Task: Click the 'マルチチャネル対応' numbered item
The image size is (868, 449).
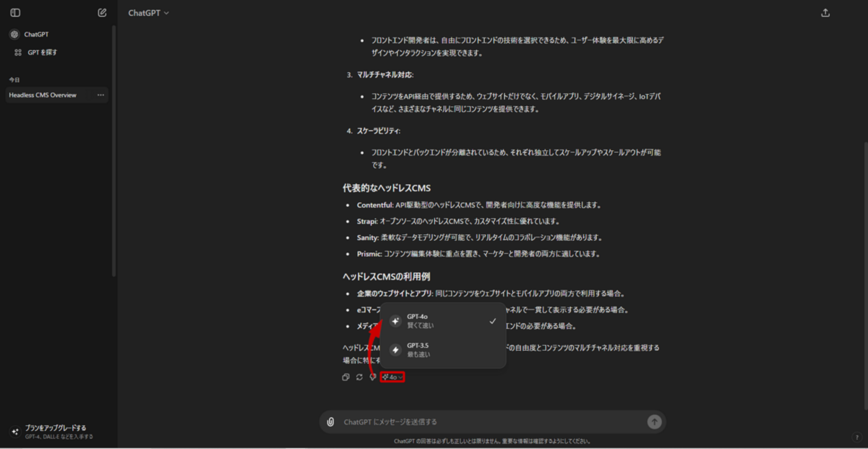Action: 385,75
